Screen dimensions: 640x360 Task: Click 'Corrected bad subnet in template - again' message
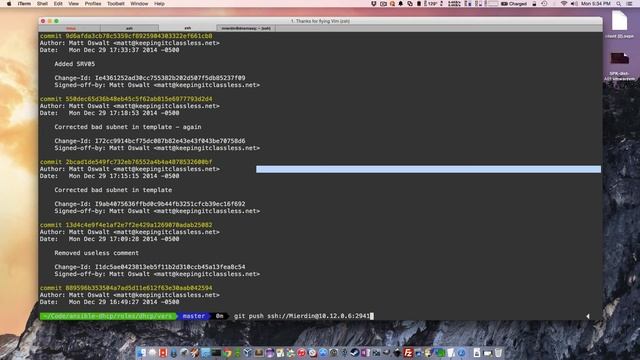click(128, 127)
